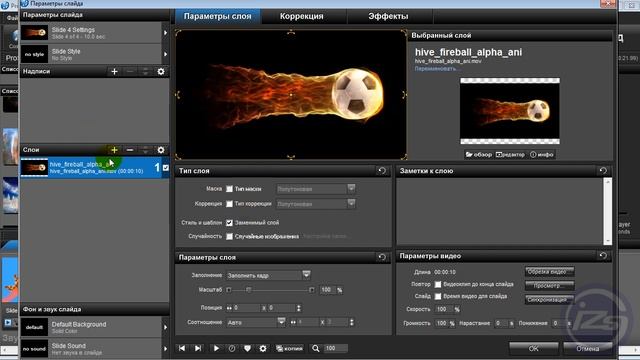640x360 pixels.
Task: Click the shield icon in bottom toolbar
Action: coord(247,348)
